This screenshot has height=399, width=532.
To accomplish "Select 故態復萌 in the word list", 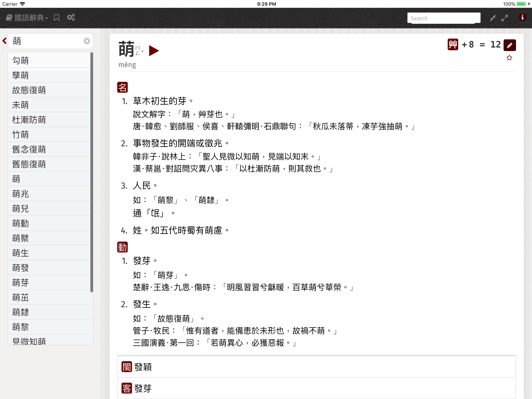I will 29,90.
